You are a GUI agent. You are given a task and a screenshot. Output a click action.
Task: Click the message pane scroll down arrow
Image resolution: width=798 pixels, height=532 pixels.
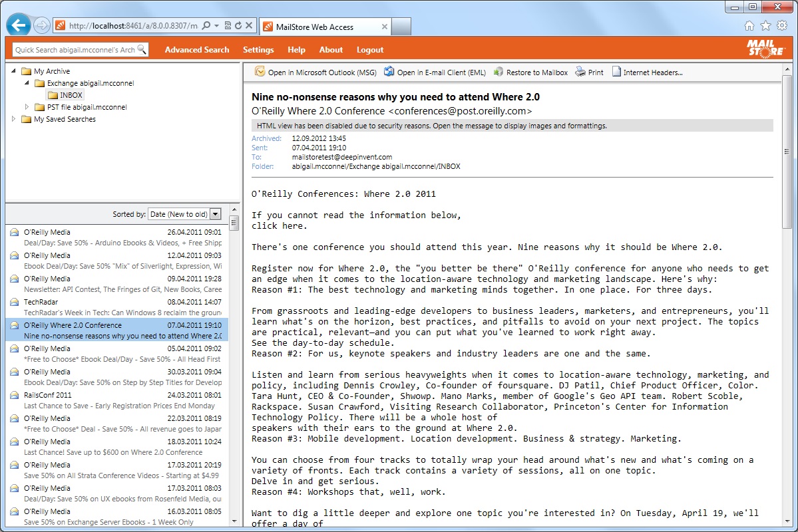point(787,521)
